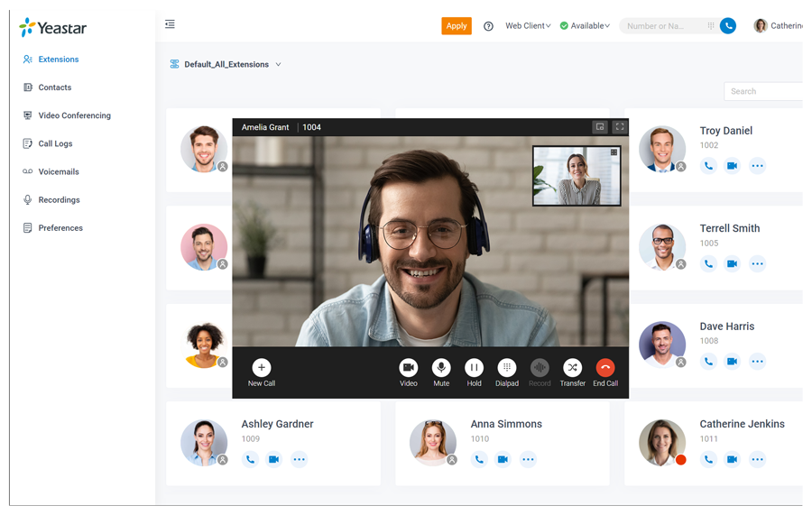Open Video Conferencing in sidebar
Viewport: 812px width, 515px height.
[x=68, y=115]
